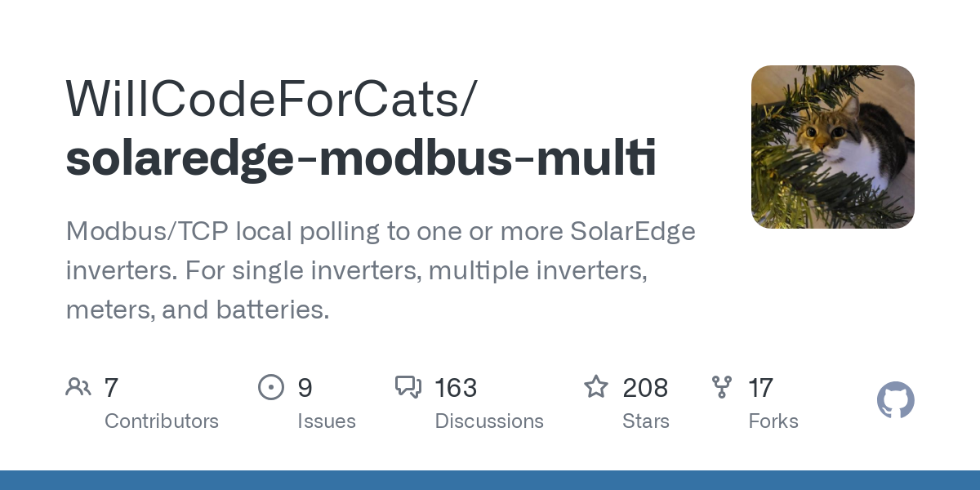This screenshot has height=490, width=980.
Task: Click the issue count 9
Action: (305, 388)
